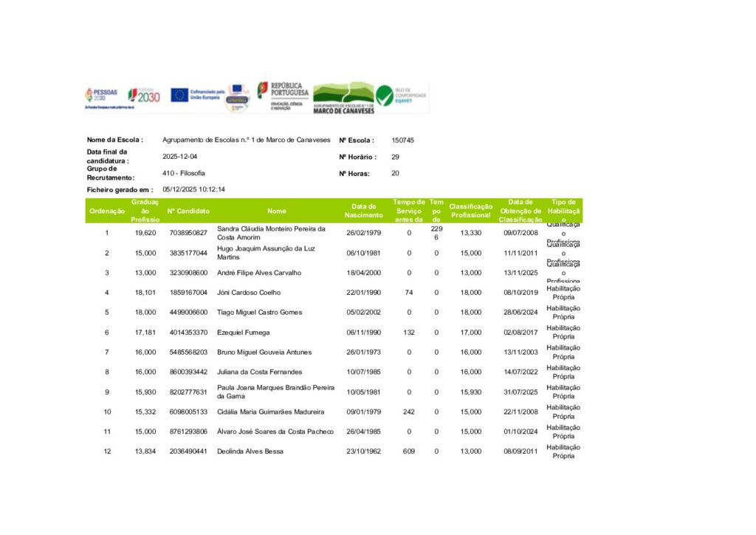This screenshot has height=535, width=756.
Task: Click the Marco de Canaveses school logo
Action: [343, 97]
